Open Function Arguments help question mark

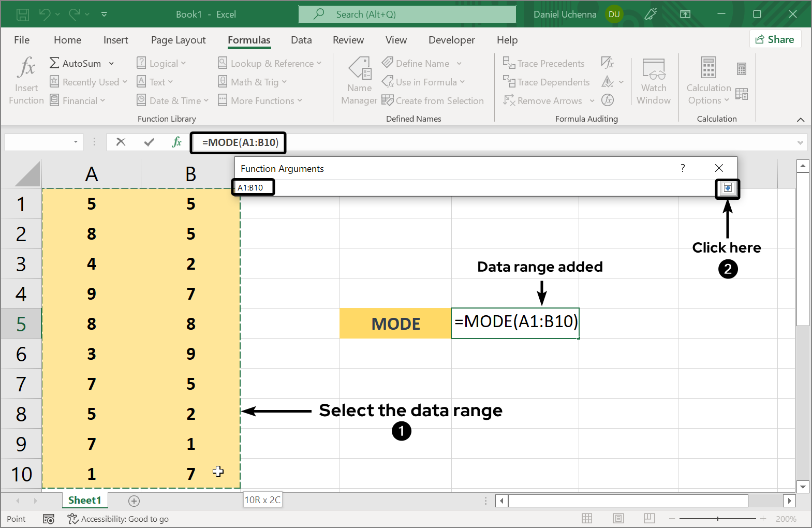tap(683, 168)
